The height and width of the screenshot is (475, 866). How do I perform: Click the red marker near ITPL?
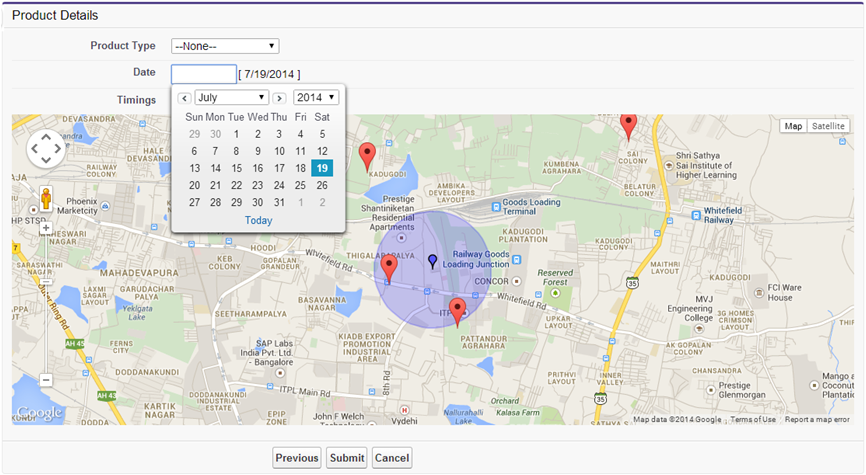(457, 313)
